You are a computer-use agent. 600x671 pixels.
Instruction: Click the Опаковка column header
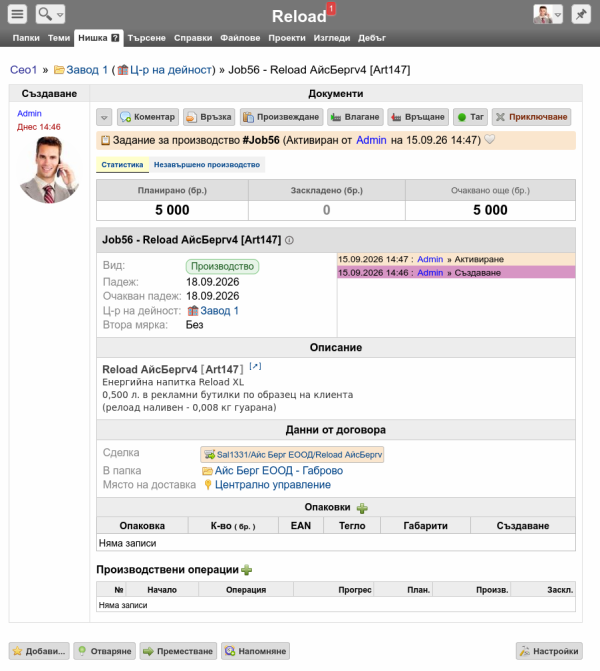tap(142, 526)
